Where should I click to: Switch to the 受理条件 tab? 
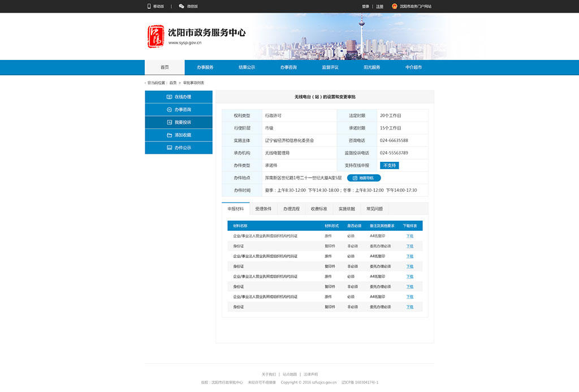click(x=263, y=209)
